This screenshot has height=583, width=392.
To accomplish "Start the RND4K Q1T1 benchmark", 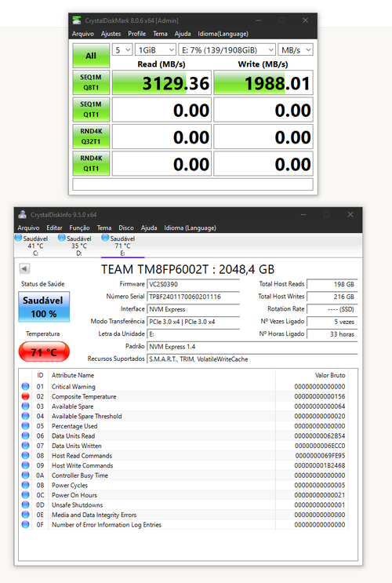I will click(x=91, y=163).
